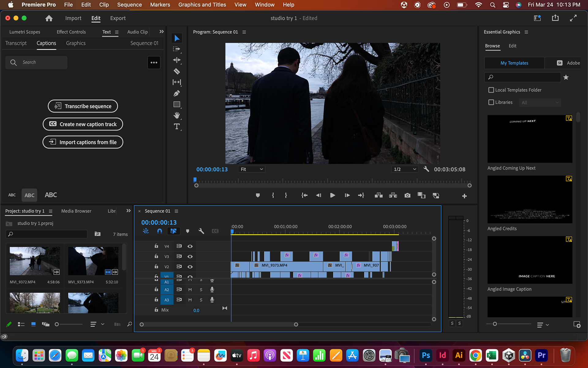Select the Type tool
This screenshot has width=588, height=368.
tap(177, 126)
